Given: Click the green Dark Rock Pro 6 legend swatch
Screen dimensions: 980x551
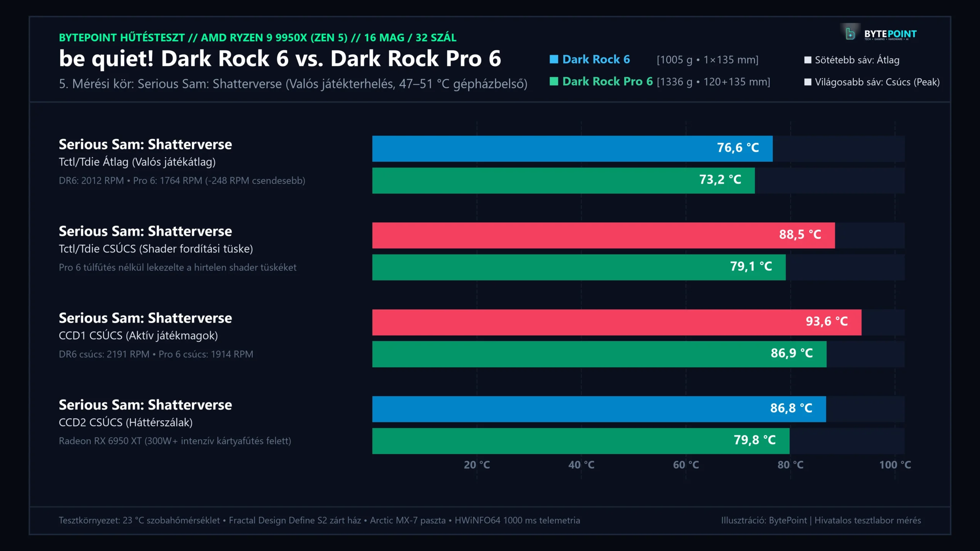Looking at the screenshot, I should click(x=554, y=81).
